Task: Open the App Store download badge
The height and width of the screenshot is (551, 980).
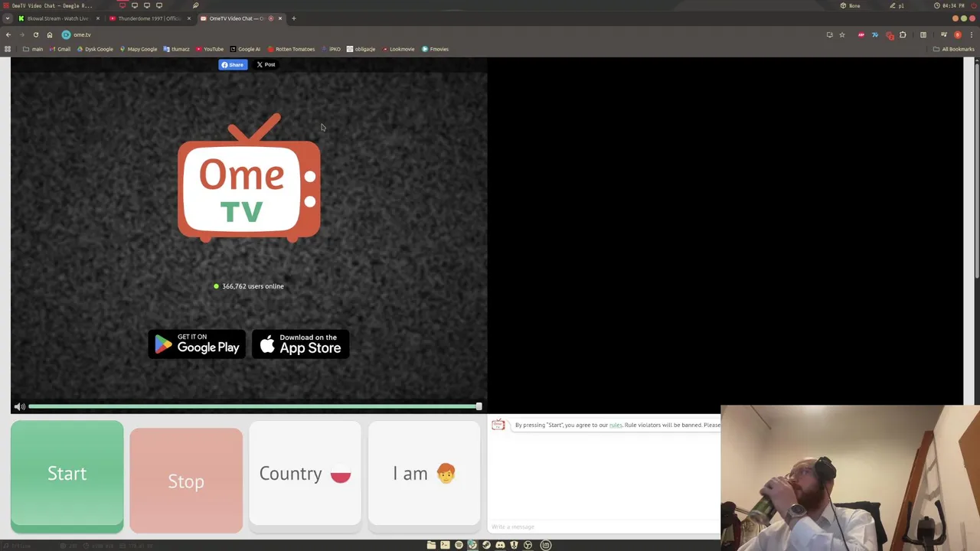Action: pyautogui.click(x=301, y=344)
